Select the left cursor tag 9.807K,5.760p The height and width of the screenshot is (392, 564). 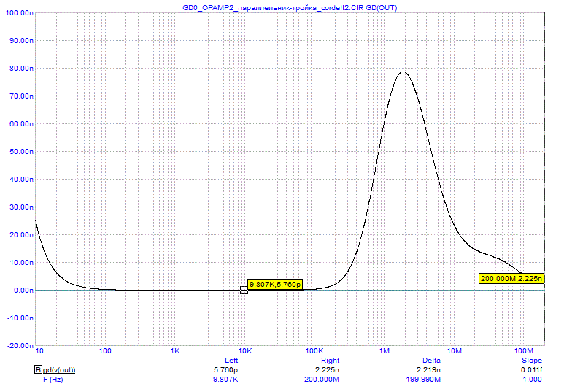(x=275, y=285)
